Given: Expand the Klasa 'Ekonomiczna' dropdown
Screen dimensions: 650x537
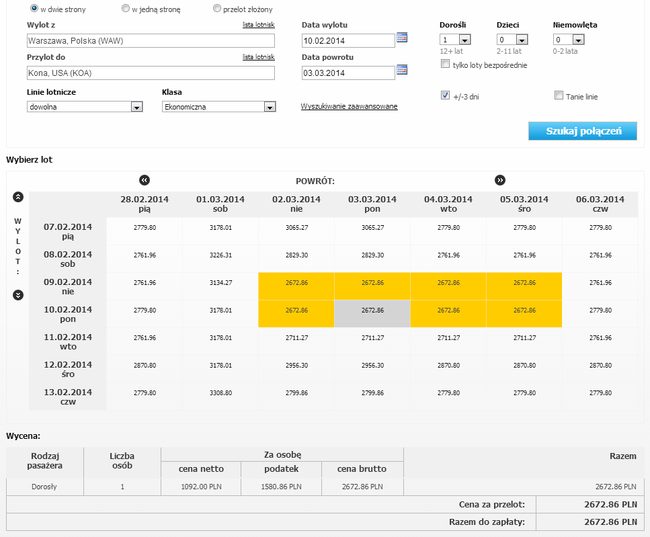Looking at the screenshot, I should [x=219, y=107].
